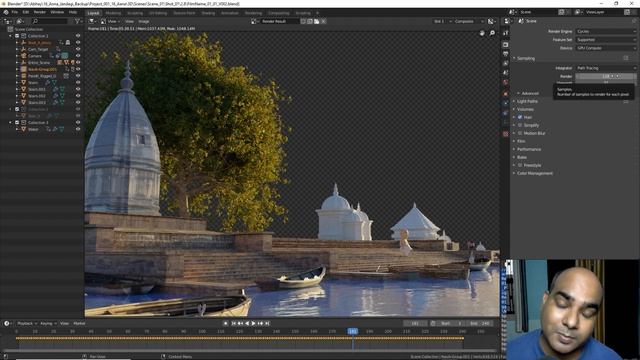Viewport: 640px width, 360px height.
Task: Open the outliner filter funnel
Action: 77,21
